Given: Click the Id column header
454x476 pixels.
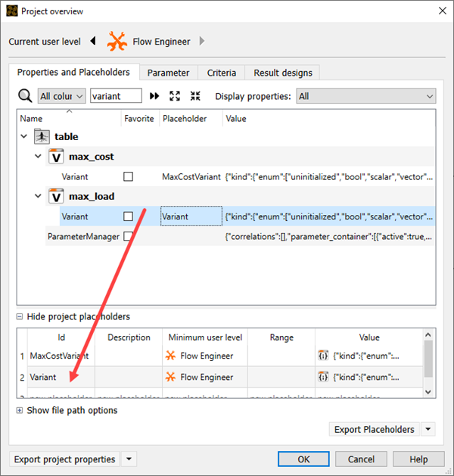Looking at the screenshot, I should point(61,338).
